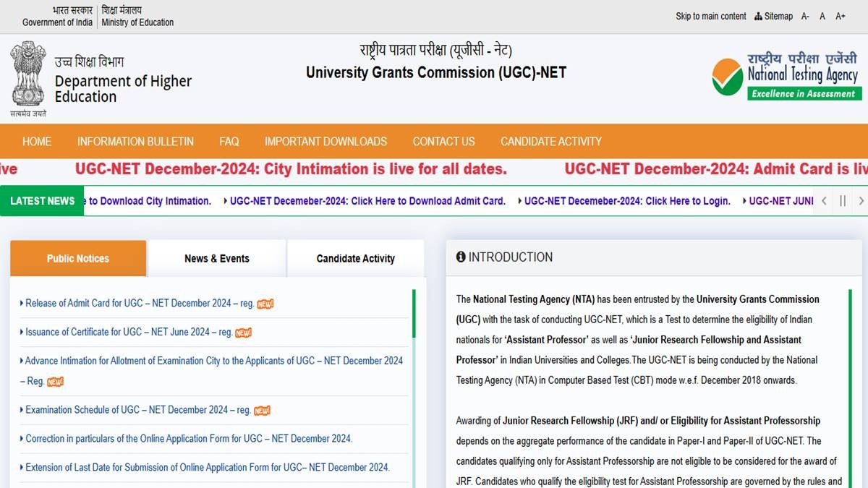
Task: Open the Information Bulletin menu
Action: pyautogui.click(x=135, y=142)
